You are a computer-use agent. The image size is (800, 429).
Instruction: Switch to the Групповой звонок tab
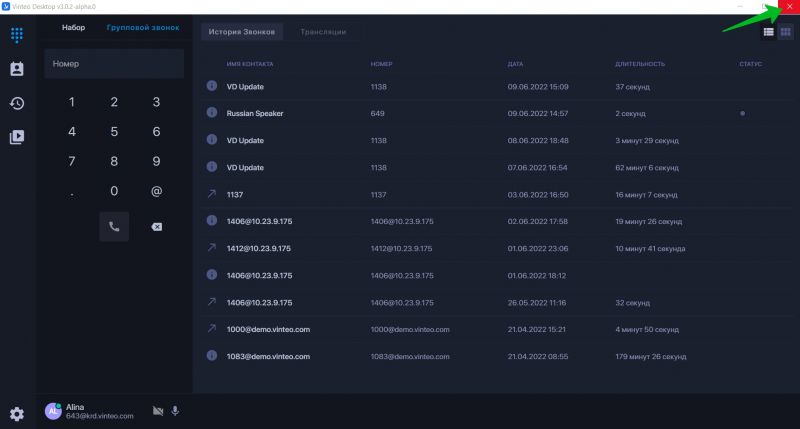pos(143,27)
